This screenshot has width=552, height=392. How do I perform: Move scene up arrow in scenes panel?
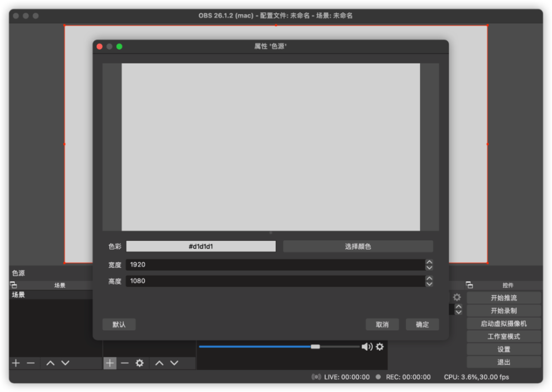pos(50,363)
